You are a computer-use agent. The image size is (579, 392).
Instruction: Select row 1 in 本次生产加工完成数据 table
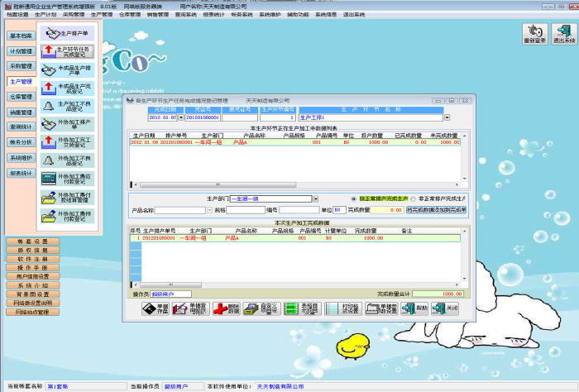click(294, 238)
